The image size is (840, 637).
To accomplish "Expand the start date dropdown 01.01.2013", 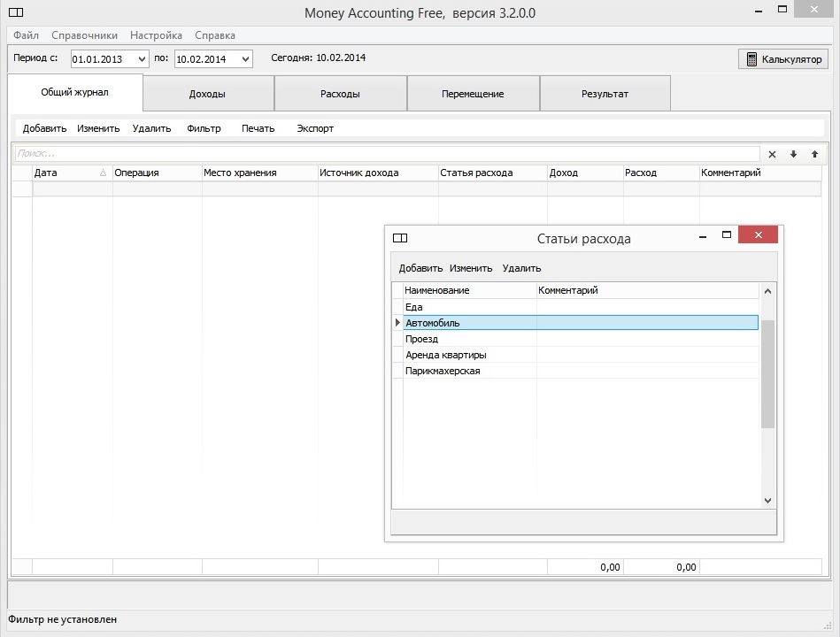I will 142,59.
